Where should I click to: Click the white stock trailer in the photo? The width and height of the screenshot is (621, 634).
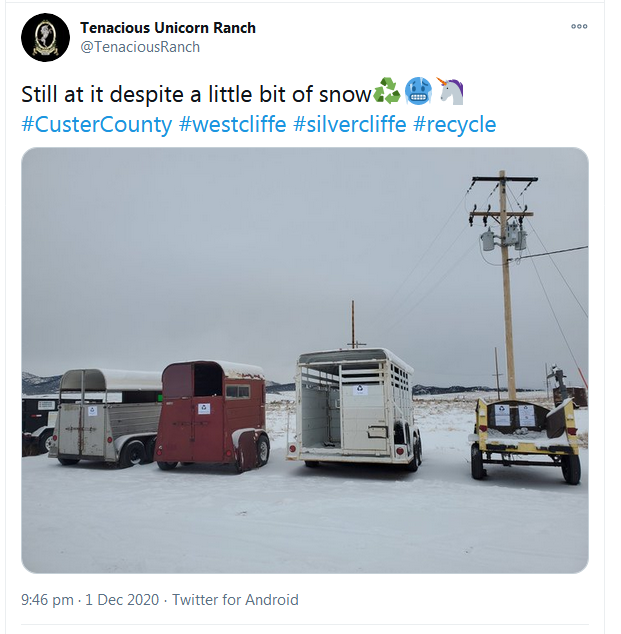[354, 408]
